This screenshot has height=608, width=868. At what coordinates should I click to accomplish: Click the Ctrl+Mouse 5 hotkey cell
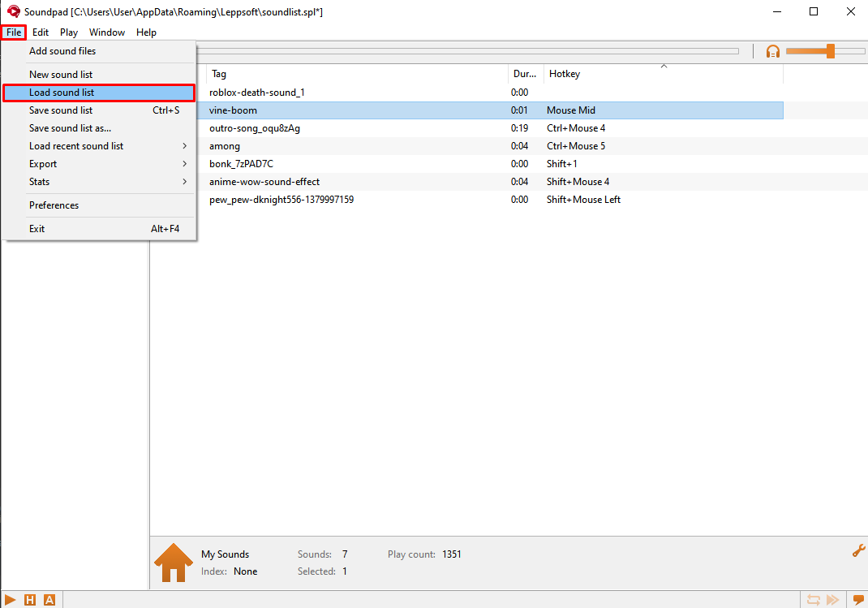[576, 146]
